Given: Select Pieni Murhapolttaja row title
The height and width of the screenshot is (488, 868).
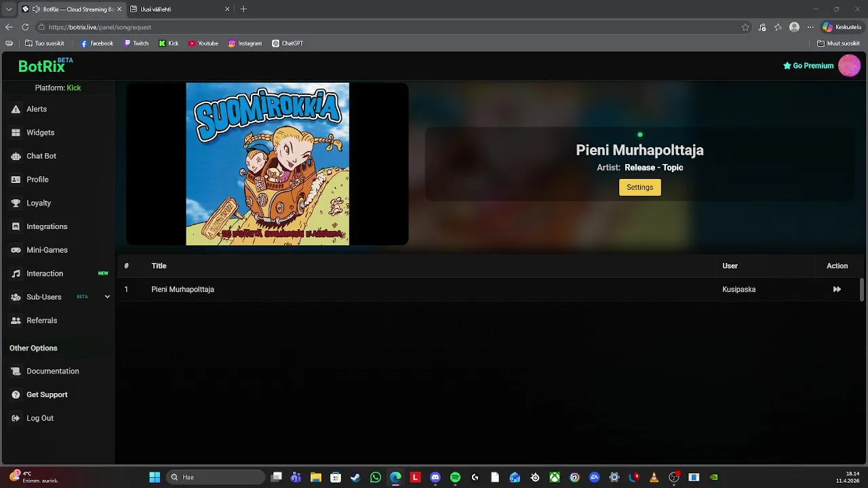Looking at the screenshot, I should click(182, 289).
